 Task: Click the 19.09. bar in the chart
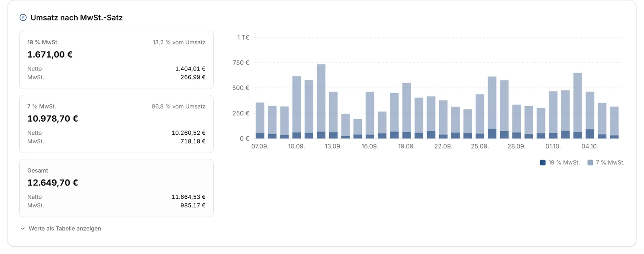tap(407, 111)
